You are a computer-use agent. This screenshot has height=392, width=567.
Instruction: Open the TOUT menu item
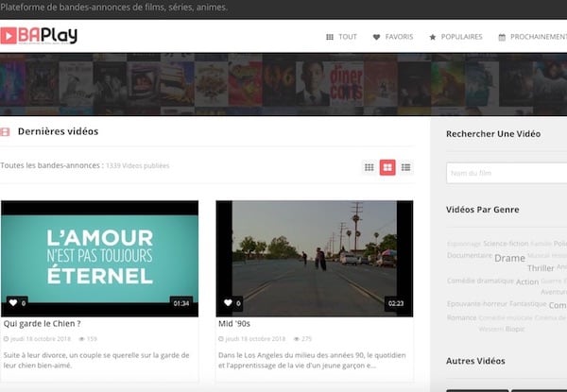[x=341, y=37]
